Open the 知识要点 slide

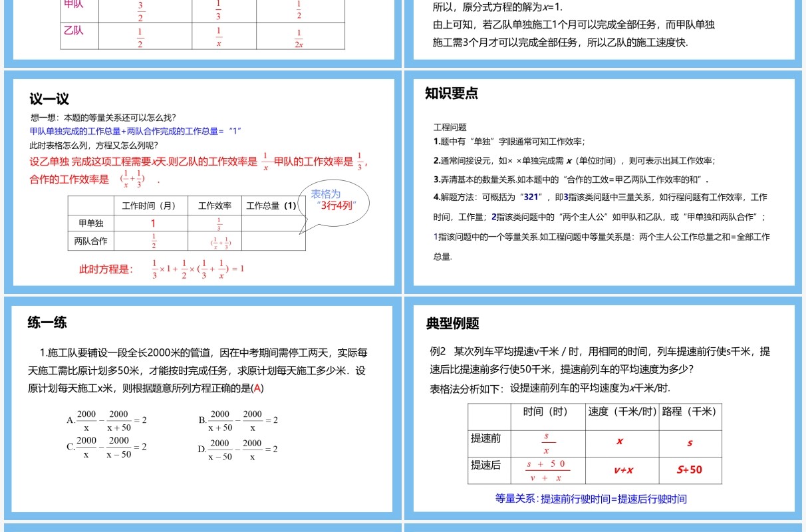click(604, 183)
